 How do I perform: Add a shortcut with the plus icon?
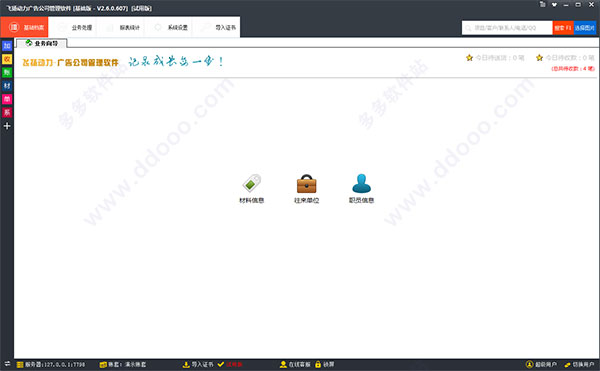(x=7, y=126)
